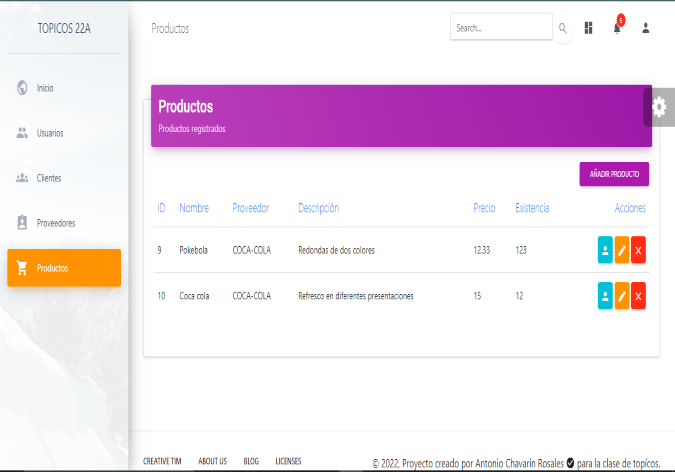Click the group icon beside Clientes
The height and width of the screenshot is (472, 675).
pos(22,178)
